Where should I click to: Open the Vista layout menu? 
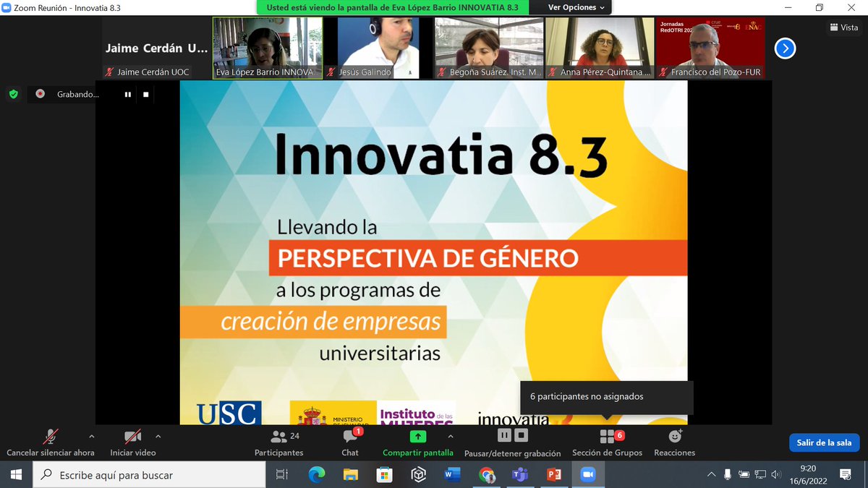coord(843,27)
